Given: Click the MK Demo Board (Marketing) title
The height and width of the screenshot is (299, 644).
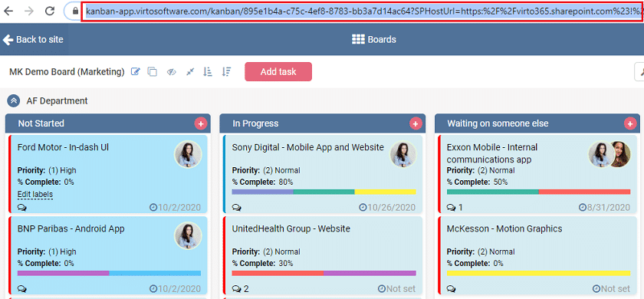Looking at the screenshot, I should pyautogui.click(x=67, y=72).
